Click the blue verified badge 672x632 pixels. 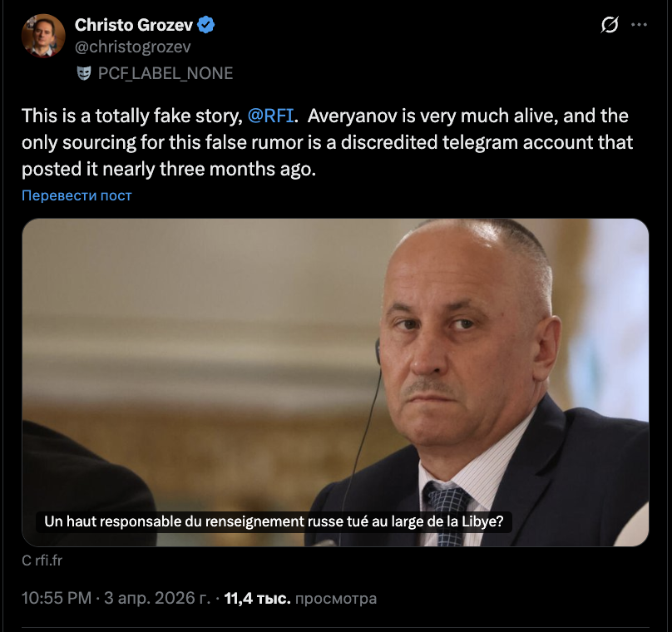(206, 25)
